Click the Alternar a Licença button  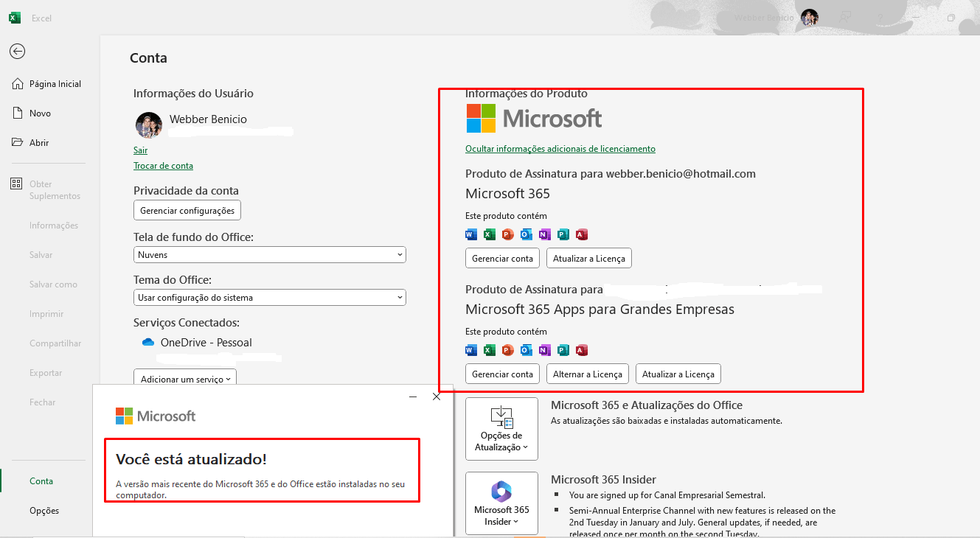pyautogui.click(x=588, y=374)
